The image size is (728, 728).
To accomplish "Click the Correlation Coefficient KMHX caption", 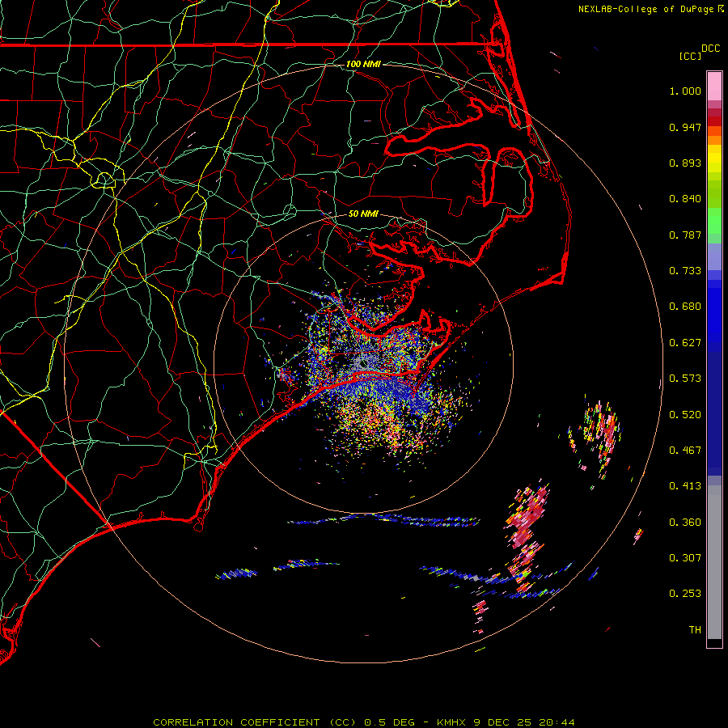I will [364, 722].
